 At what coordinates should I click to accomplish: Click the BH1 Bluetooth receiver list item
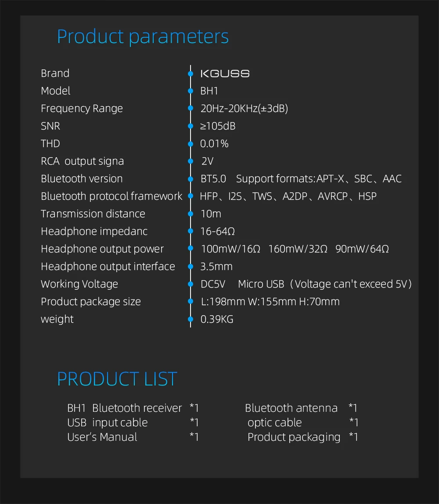click(124, 408)
